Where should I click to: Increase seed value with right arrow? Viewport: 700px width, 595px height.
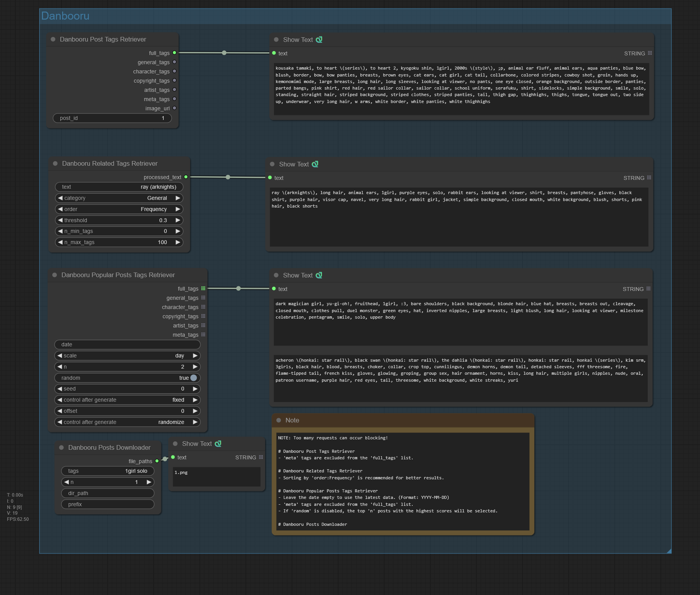195,389
